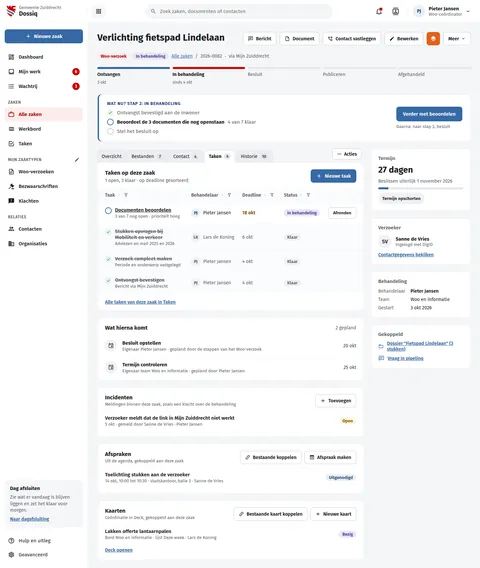The width and height of the screenshot is (480, 568).
Task: Click the orange favorite/archive icon button
Action: pos(433,38)
